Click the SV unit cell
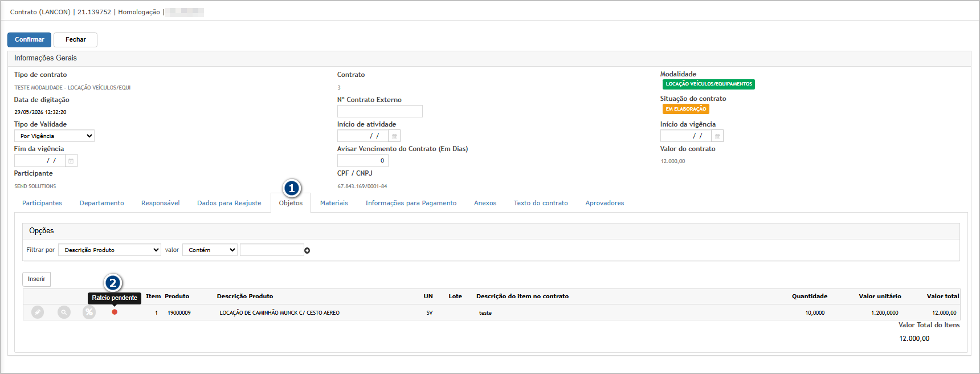This screenshot has height=374, width=980. (430, 313)
